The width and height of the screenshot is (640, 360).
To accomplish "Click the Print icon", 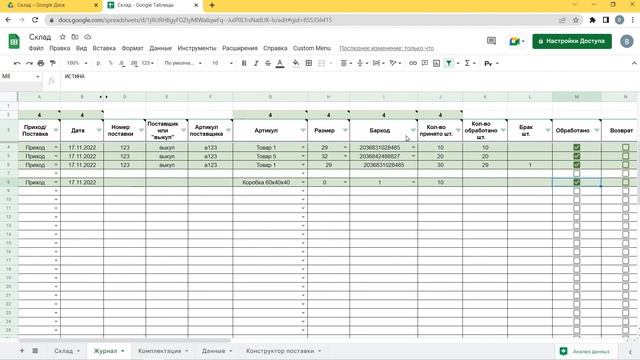I will tap(41, 63).
